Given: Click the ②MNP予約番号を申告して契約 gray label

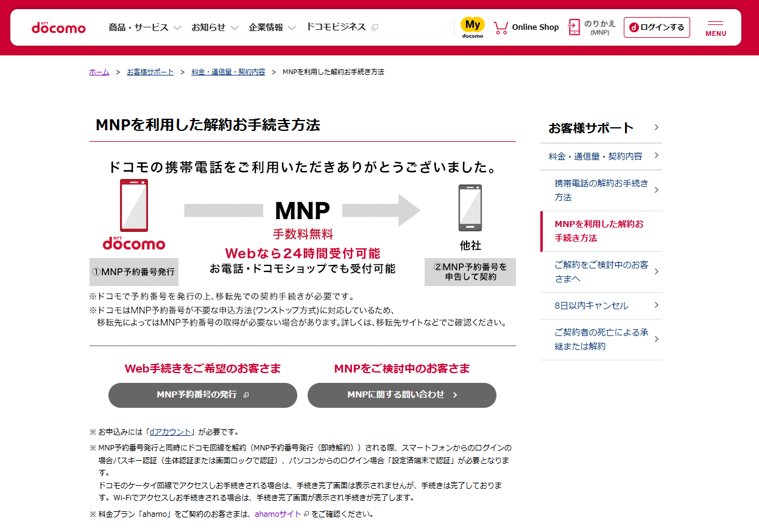Looking at the screenshot, I should tap(470, 272).
